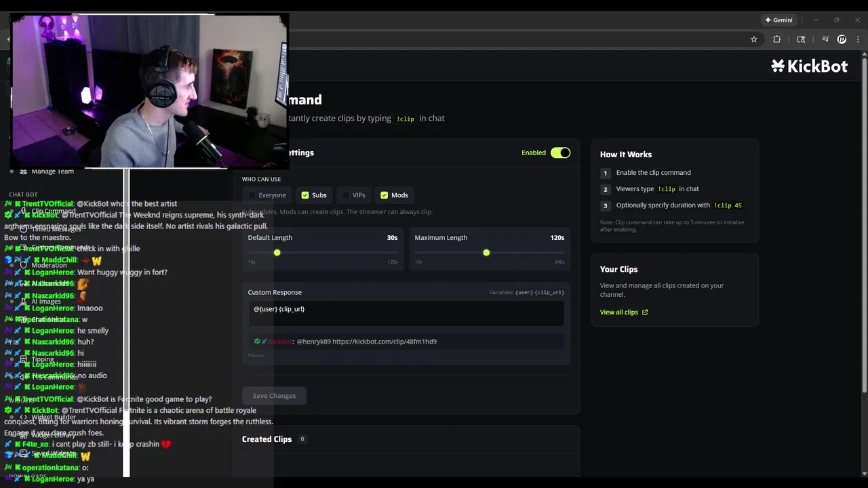Open the media controls icon in toolbar

(x=825, y=39)
